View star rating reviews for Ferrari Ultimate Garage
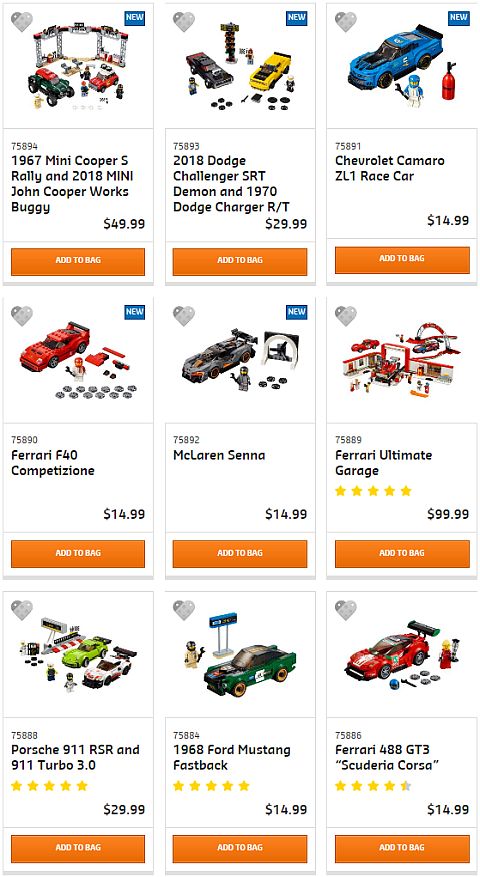Viewport: 480px width, 877px height. [x=373, y=491]
